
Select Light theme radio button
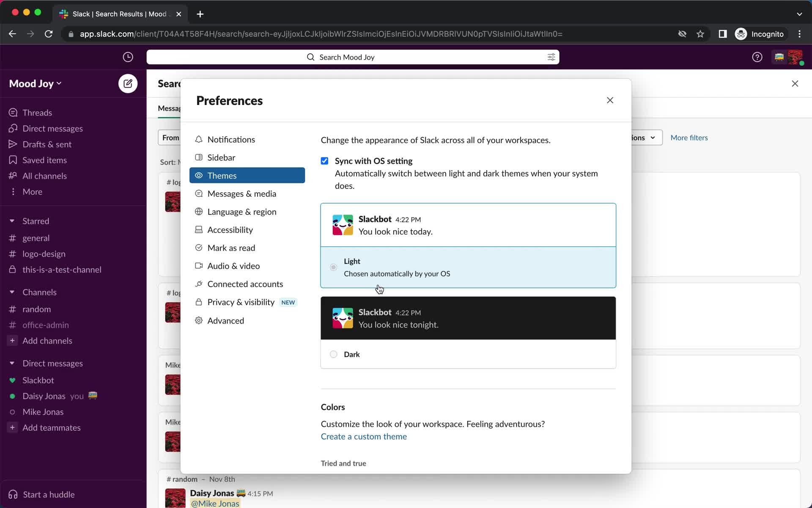click(333, 267)
